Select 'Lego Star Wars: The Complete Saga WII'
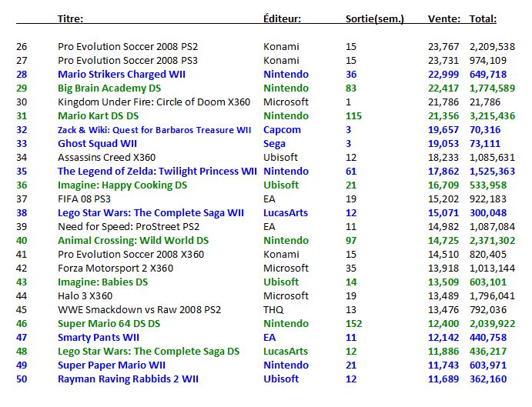Image resolution: width=532 pixels, height=407 pixels. pyautogui.click(x=151, y=213)
